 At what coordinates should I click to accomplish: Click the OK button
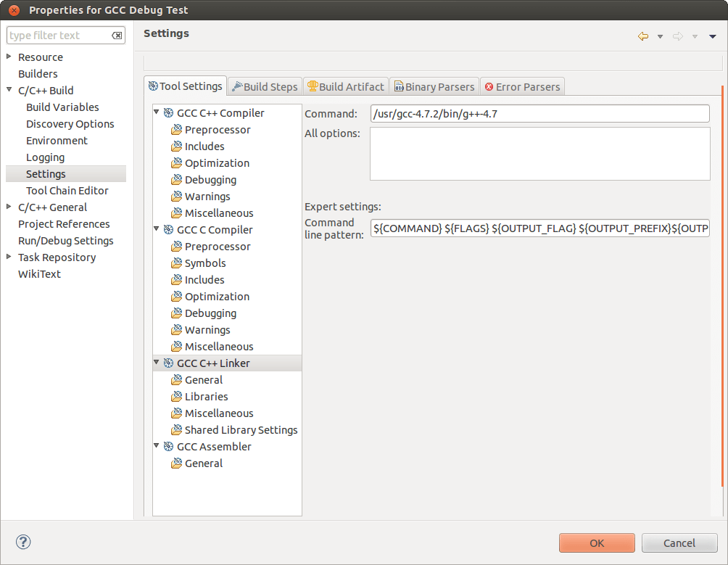click(x=597, y=543)
